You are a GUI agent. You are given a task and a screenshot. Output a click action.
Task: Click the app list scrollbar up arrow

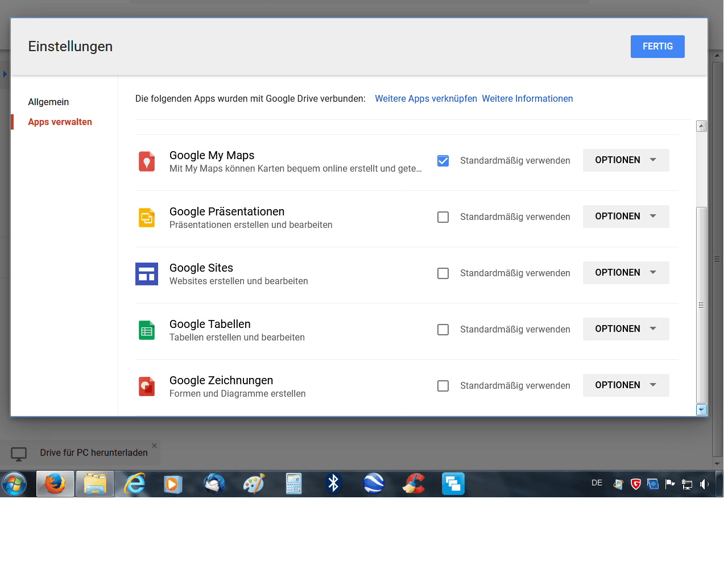click(702, 126)
